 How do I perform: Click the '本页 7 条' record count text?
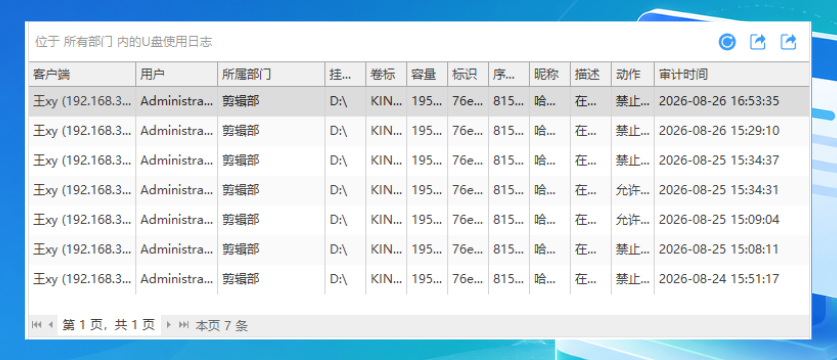(222, 325)
